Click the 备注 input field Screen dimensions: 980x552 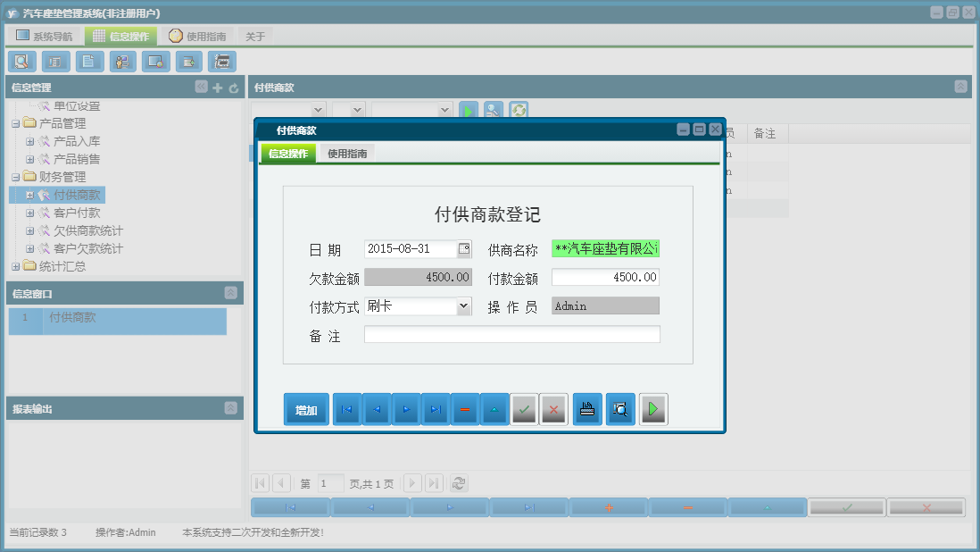512,334
